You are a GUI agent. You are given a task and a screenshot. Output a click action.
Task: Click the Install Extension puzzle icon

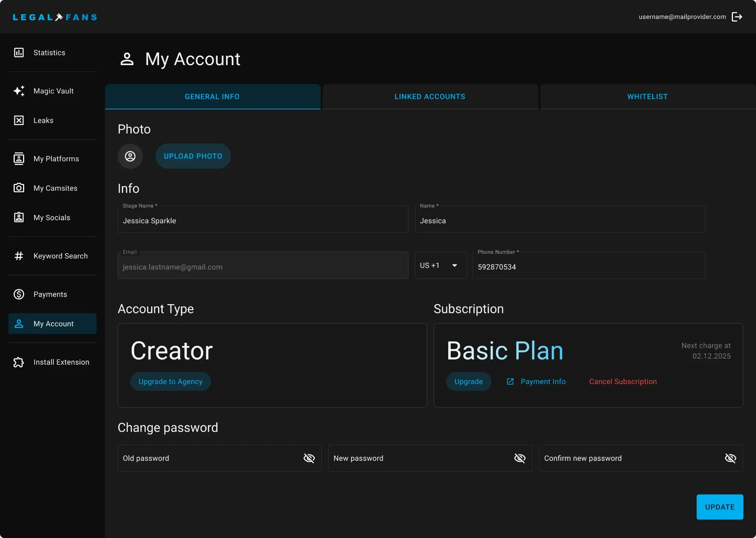click(19, 362)
